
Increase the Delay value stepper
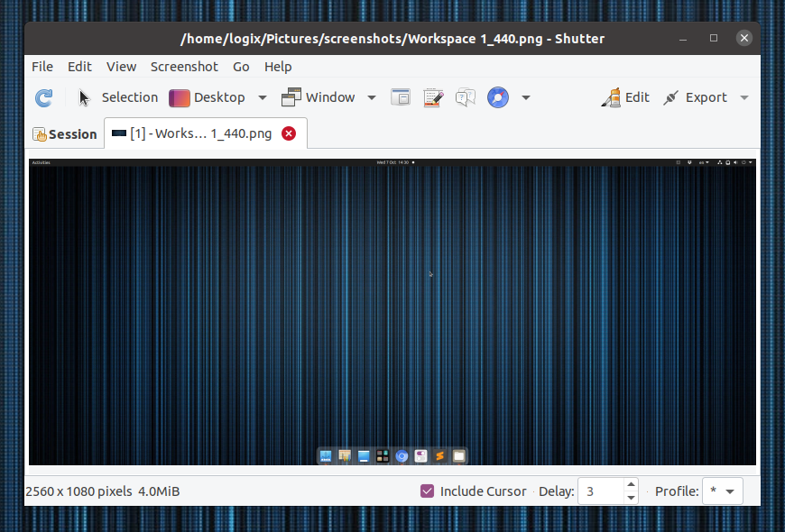[629, 485]
